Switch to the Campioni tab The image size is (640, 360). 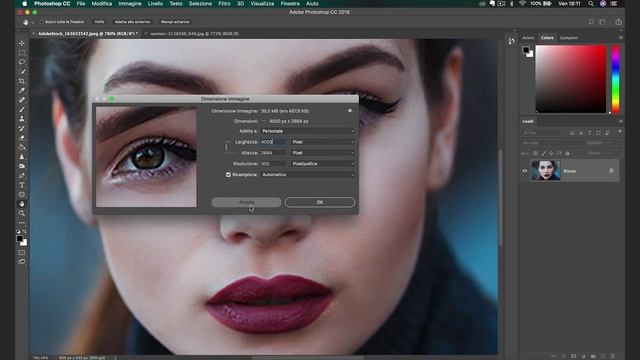tap(569, 38)
